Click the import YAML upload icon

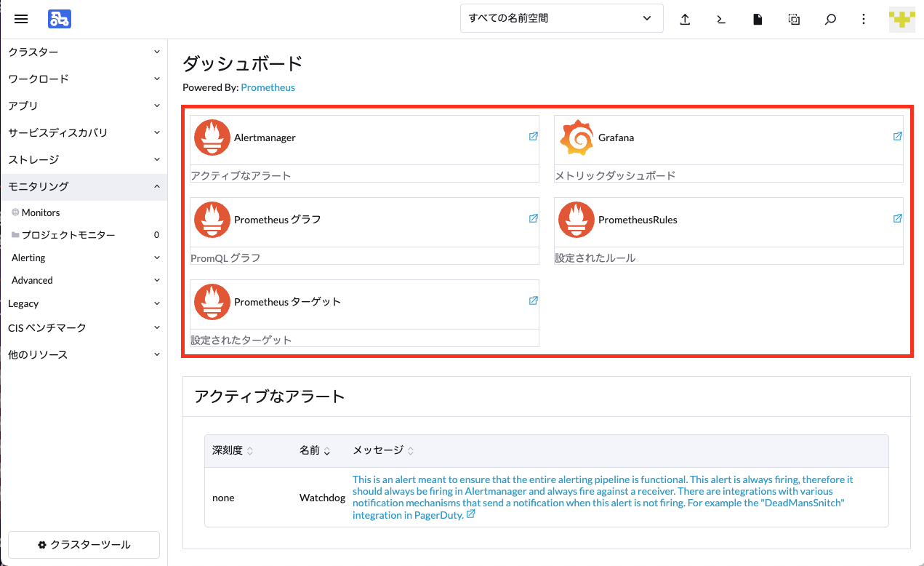click(685, 20)
